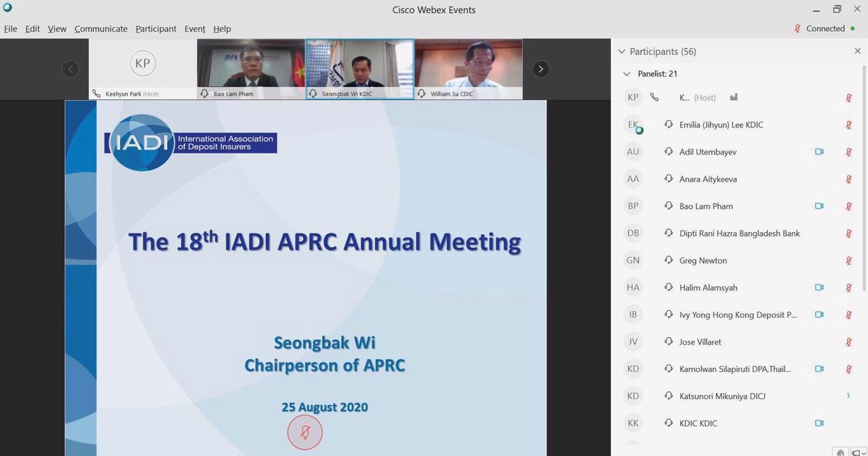Select participant Ivy Yong Hong Kong Deposit
This screenshot has width=868, height=456.
739,315
